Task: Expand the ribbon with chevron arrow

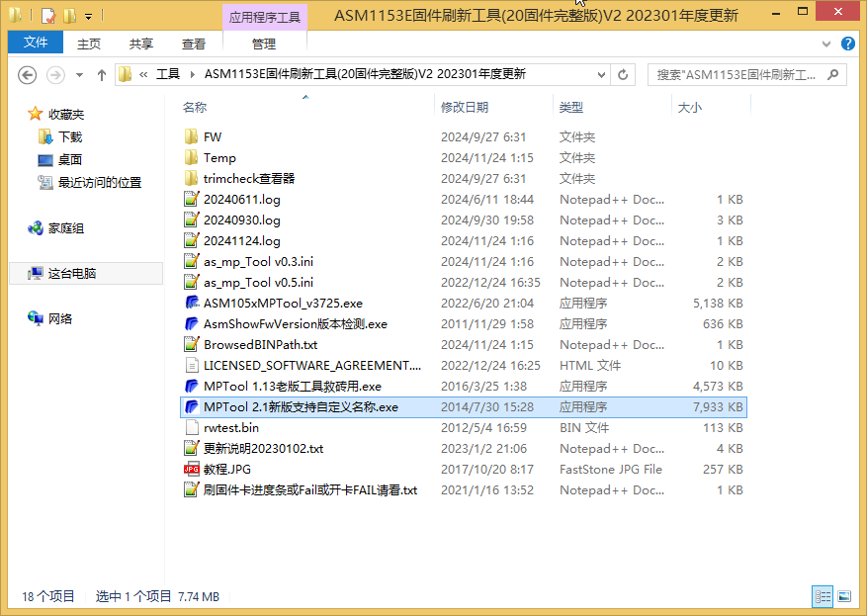Action: [x=828, y=44]
